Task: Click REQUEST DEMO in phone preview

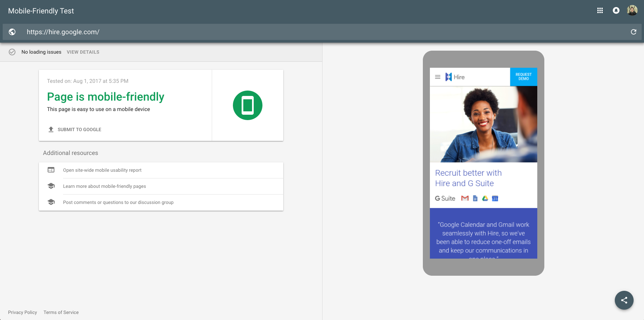Action: [524, 77]
